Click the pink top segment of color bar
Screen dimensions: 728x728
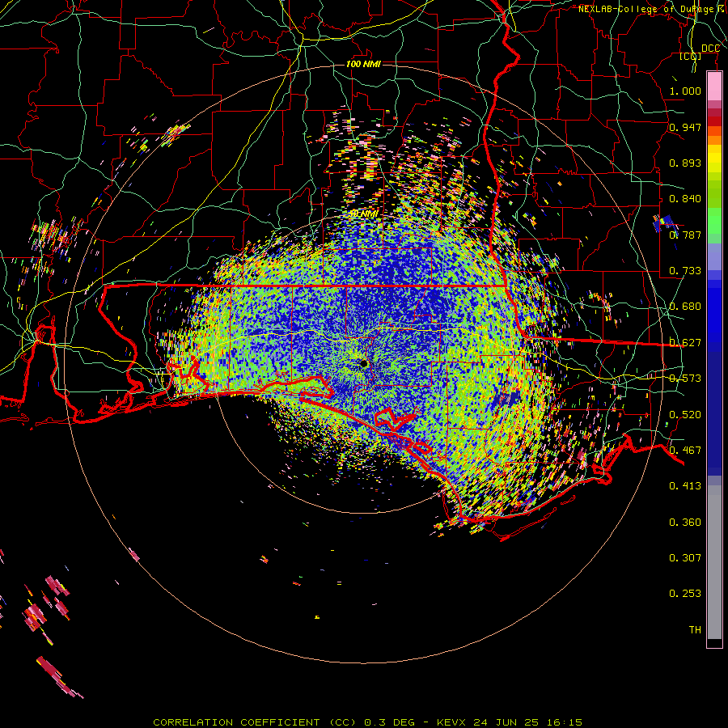pyautogui.click(x=714, y=87)
